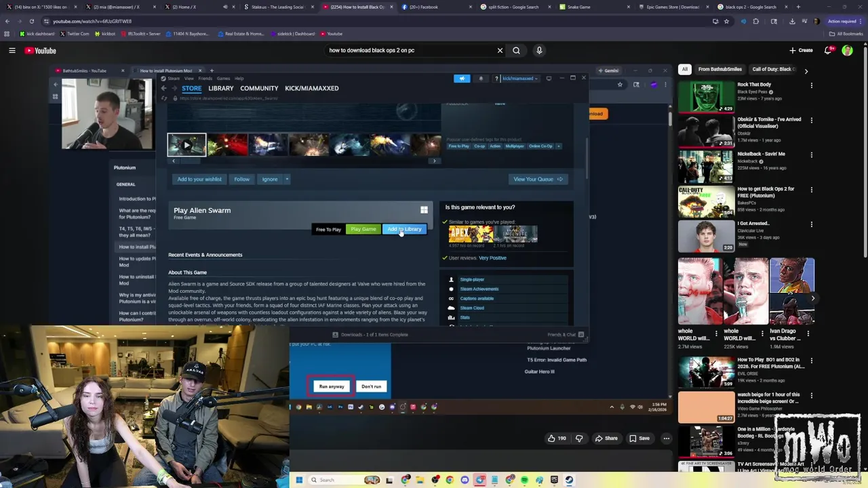Open YouTube notifications bell
868x488 pixels.
[x=828, y=50]
